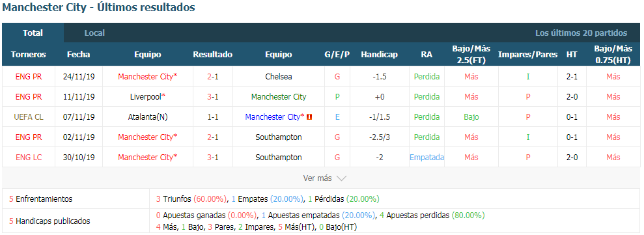This screenshot has width=644, height=235.
Task: Open the 3-1 Liverpool match result
Action: [213, 97]
